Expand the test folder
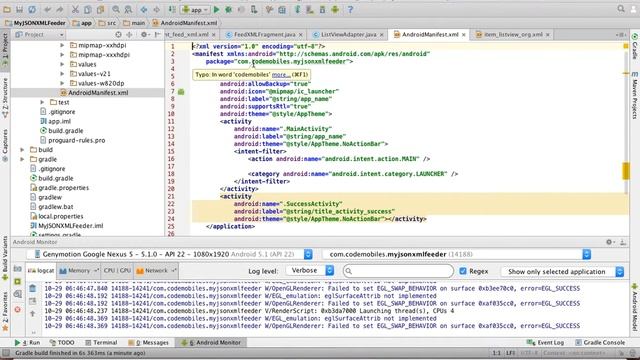The height and width of the screenshot is (360, 640). click(42, 102)
